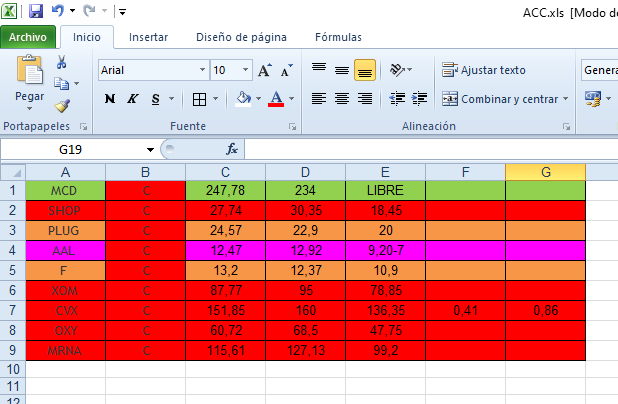The image size is (618, 404).
Task: Open font color palette arrow
Action: click(x=292, y=99)
